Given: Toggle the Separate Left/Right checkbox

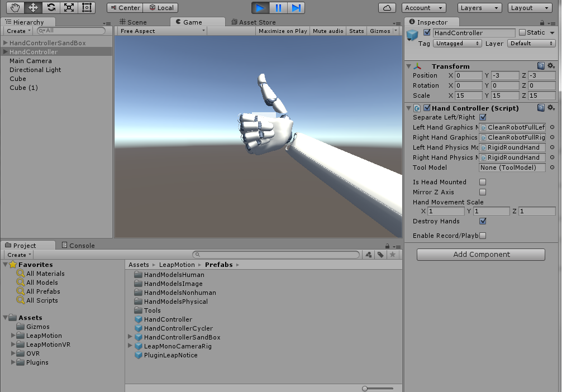Looking at the screenshot, I should click(x=483, y=117).
